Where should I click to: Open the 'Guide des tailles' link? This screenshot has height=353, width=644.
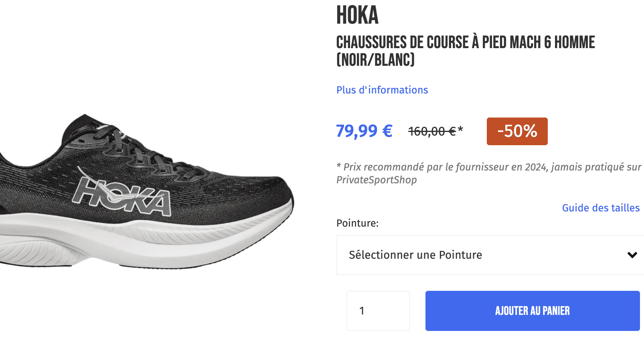point(600,208)
